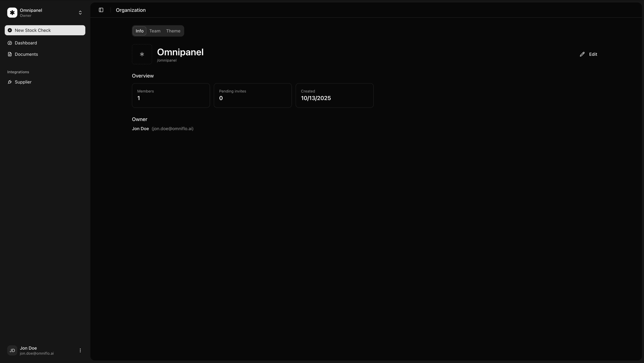Image resolution: width=644 pixels, height=363 pixels.
Task: Click the Omnipanel asterisk logo in sidebar
Action: coord(12,12)
